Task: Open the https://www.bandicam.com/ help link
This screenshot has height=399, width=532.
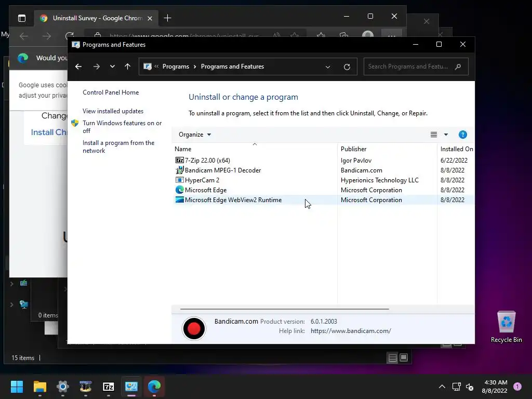Action: click(351, 331)
